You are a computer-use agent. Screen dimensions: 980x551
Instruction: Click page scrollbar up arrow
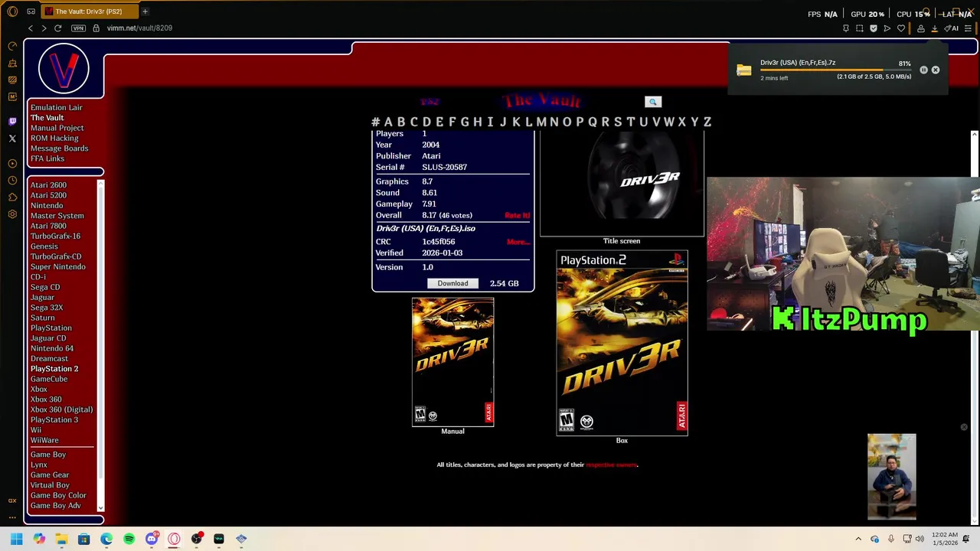[x=974, y=135]
